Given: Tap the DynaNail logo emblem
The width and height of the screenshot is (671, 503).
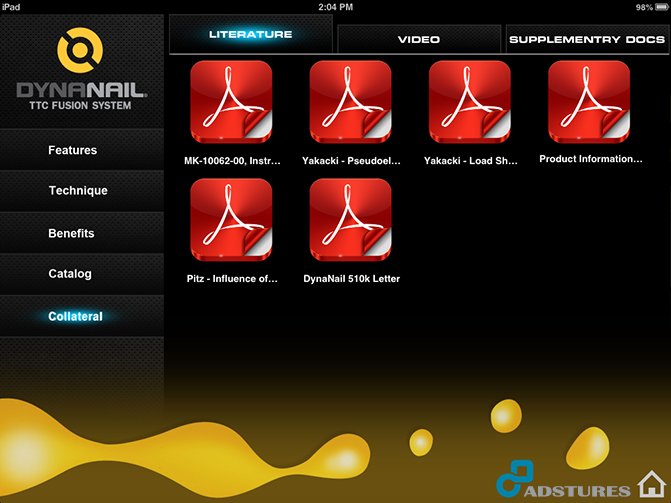Looking at the screenshot, I should (80, 50).
